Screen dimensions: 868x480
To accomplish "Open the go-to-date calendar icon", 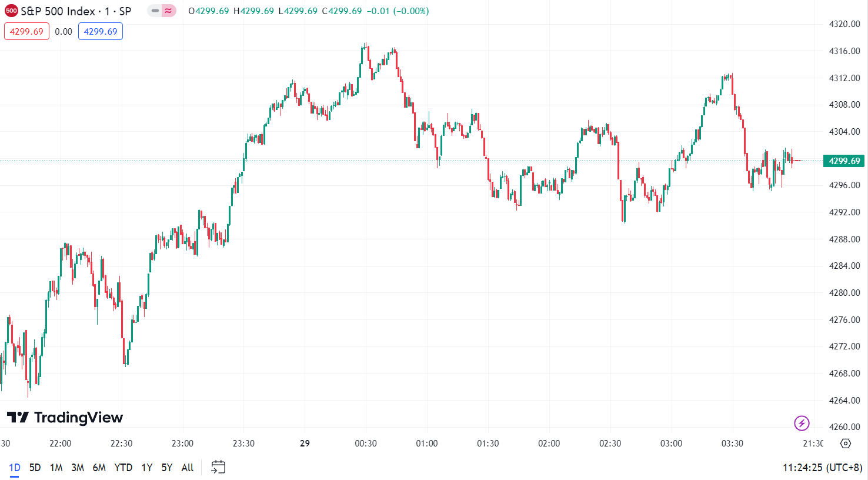I will pos(218,467).
